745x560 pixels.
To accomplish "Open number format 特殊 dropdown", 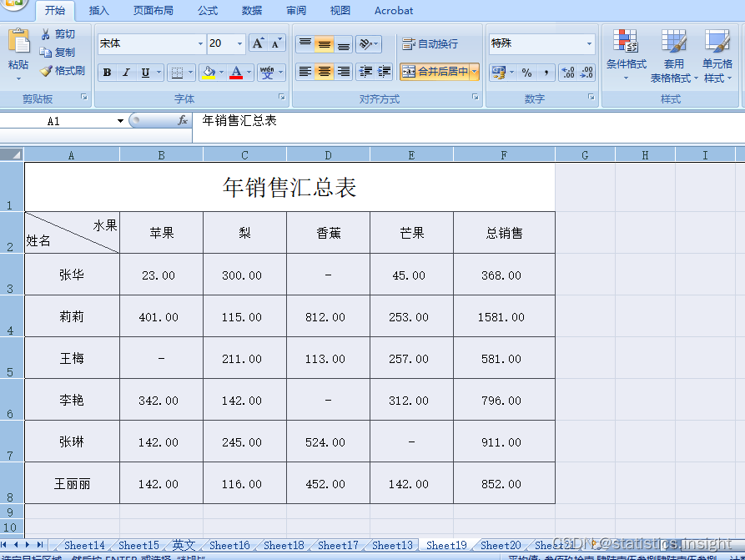I will pos(589,43).
